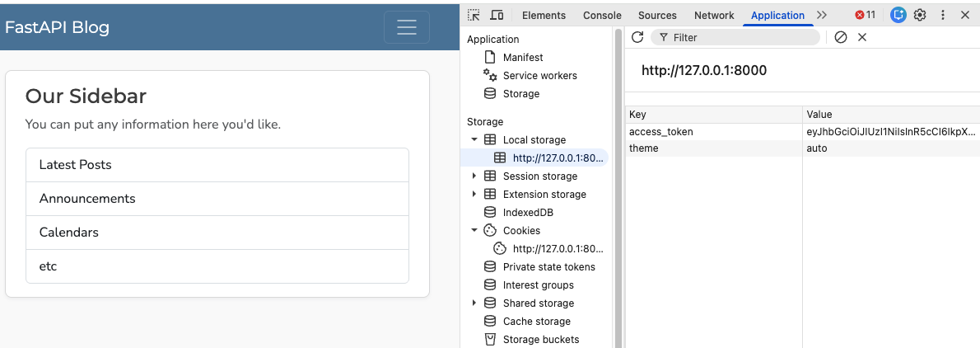
Task: Expand the Session storage node
Action: pos(474,176)
